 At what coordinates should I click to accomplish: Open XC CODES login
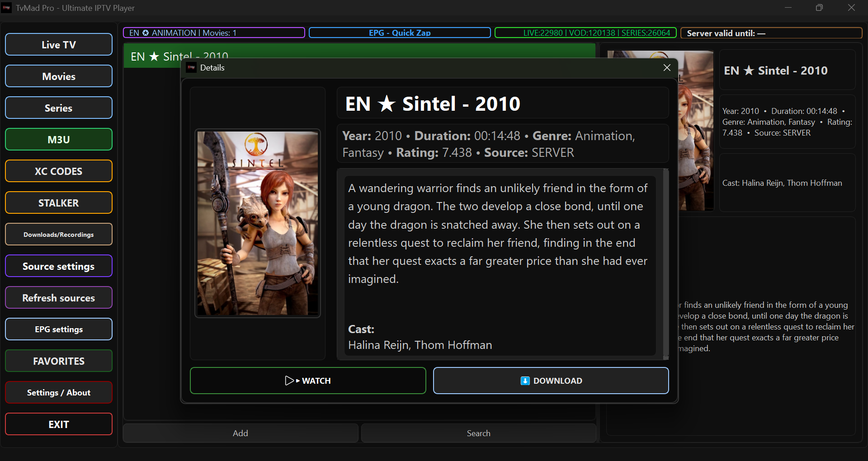pyautogui.click(x=59, y=171)
